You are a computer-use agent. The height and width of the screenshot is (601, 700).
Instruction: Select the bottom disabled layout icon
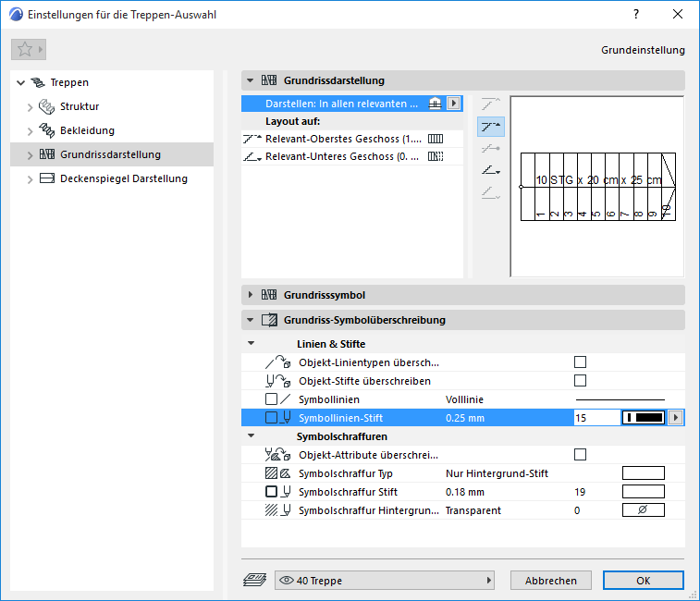[491, 193]
